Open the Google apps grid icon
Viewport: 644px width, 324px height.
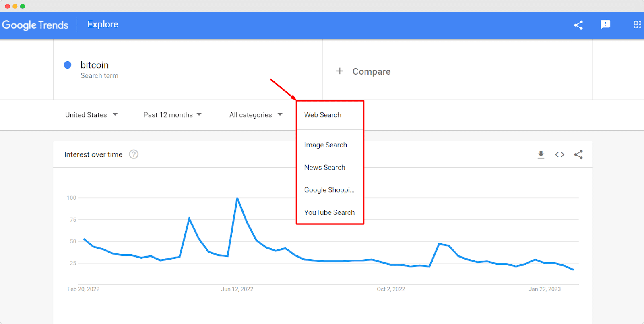point(637,25)
